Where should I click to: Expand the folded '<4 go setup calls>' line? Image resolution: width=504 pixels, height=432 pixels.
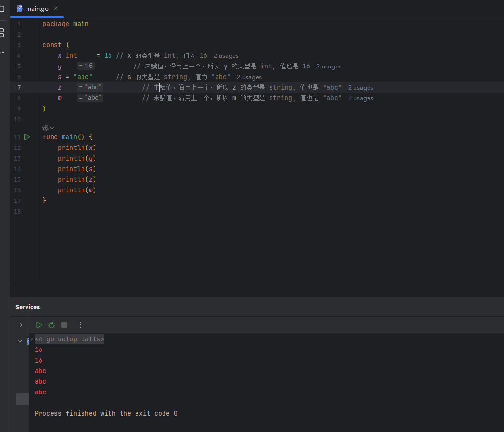pos(69,339)
